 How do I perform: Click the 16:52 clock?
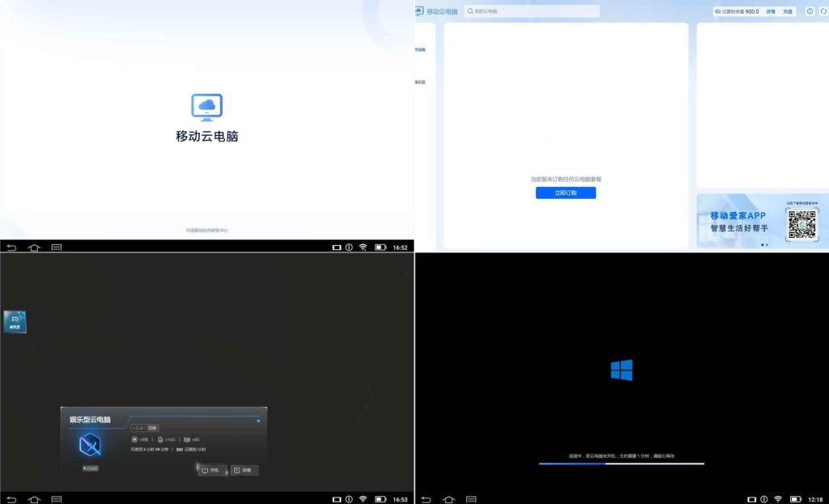click(x=400, y=248)
